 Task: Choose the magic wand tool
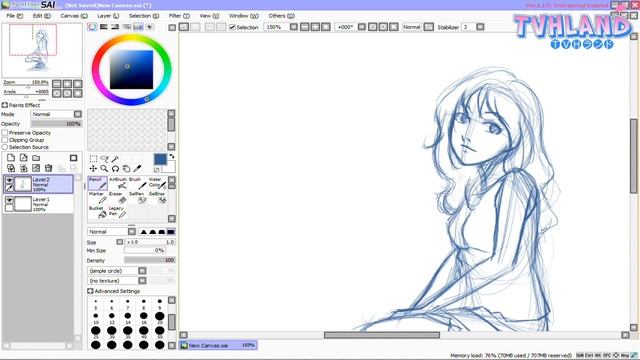[116, 158]
